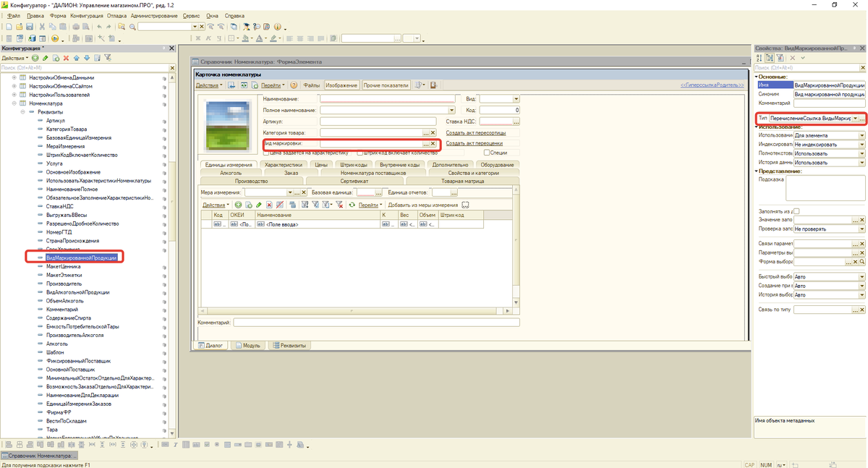The width and height of the screenshot is (868, 468).
Task: Click 'Добавить из меры измерения' button
Action: pos(423,205)
